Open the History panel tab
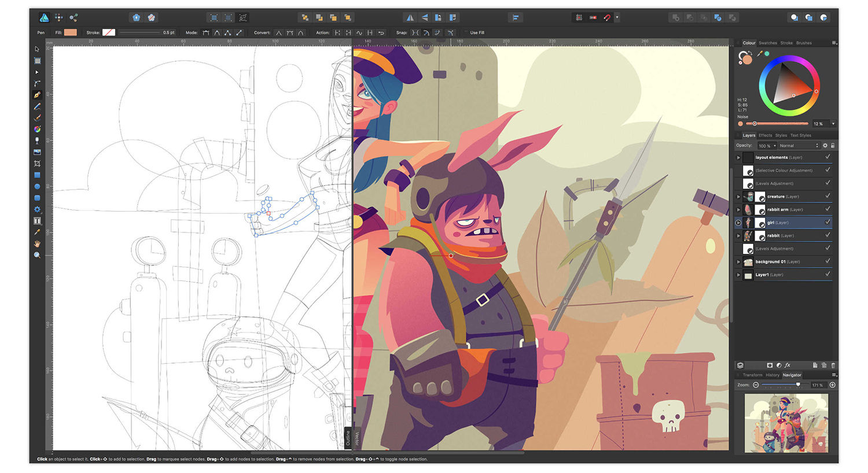 tap(773, 375)
